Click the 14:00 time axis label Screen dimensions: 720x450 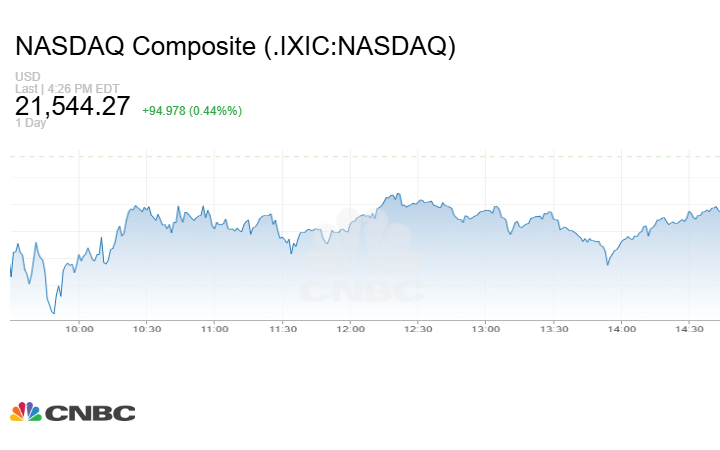[622, 328]
